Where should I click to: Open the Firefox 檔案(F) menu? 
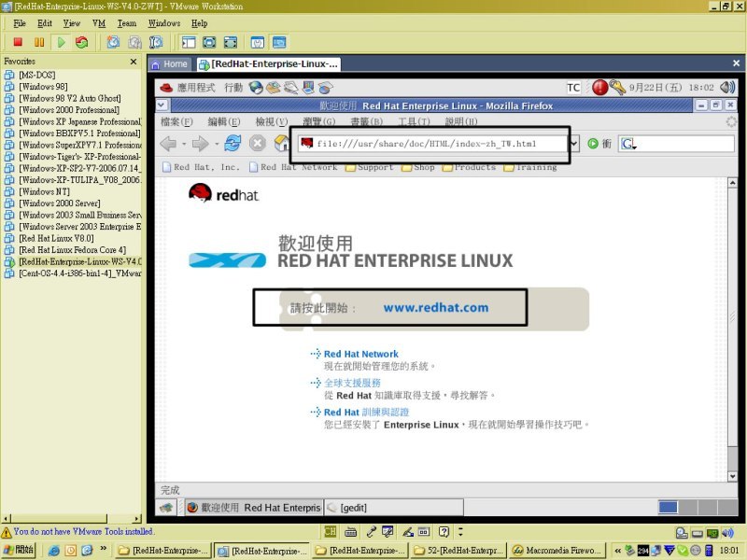[176, 121]
